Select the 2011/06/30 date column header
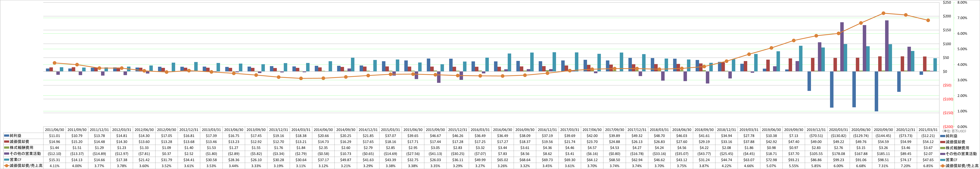Image resolution: width=980 pixels, height=169 pixels. click(x=54, y=130)
